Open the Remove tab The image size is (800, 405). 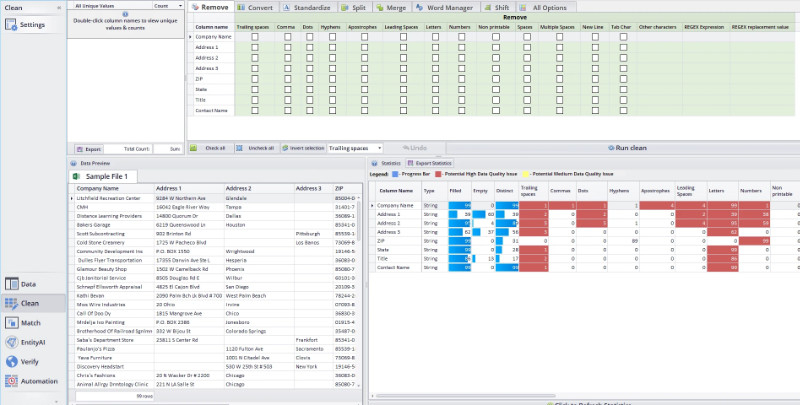210,7
